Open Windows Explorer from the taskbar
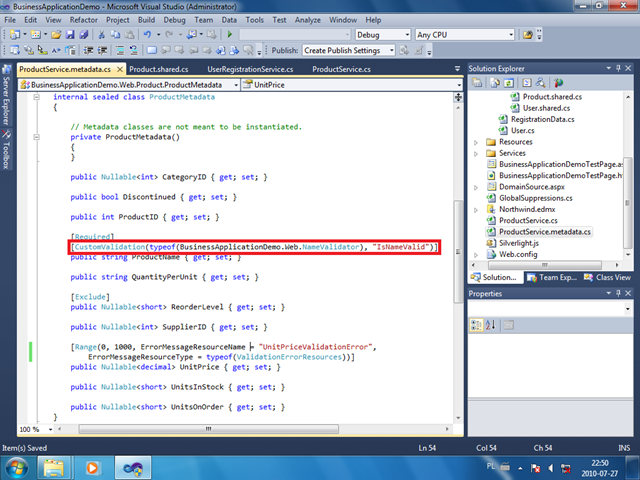This screenshot has height=480, width=640. pos(54,468)
